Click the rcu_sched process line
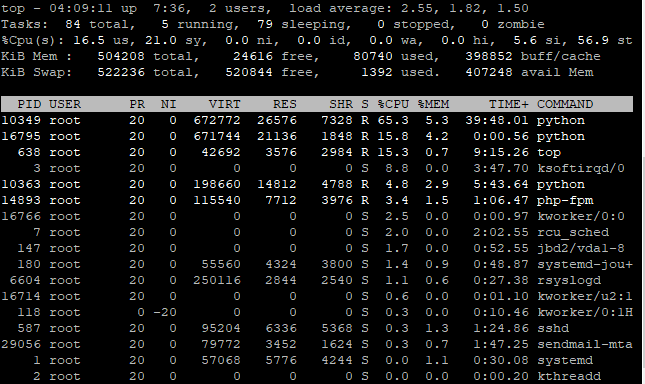 (x=317, y=233)
